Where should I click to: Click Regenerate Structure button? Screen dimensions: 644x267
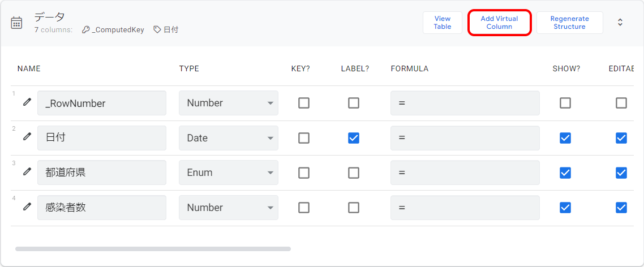(x=570, y=23)
